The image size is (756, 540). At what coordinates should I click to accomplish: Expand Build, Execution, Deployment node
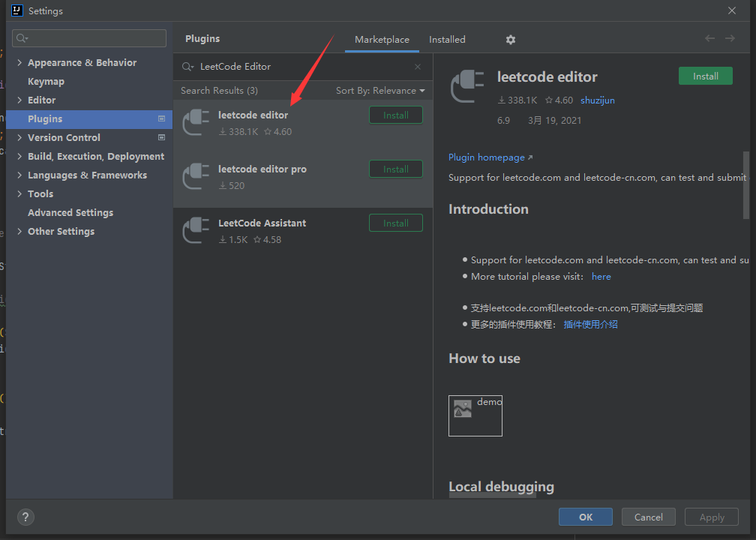(19, 156)
